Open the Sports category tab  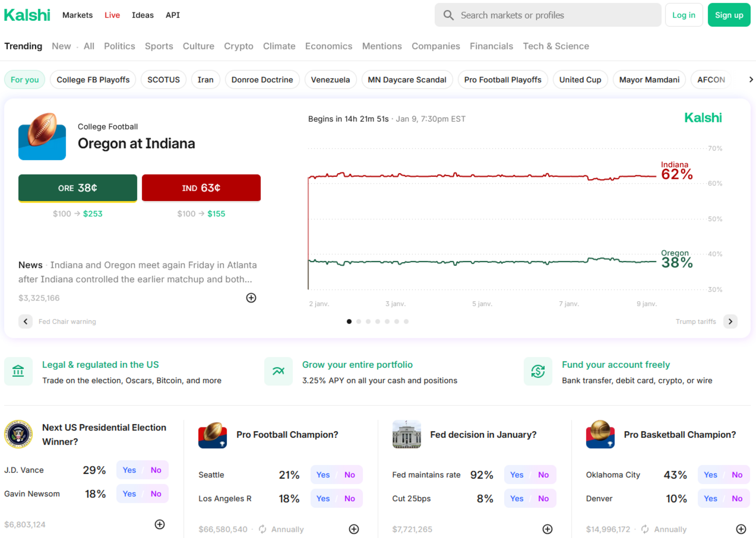point(159,46)
